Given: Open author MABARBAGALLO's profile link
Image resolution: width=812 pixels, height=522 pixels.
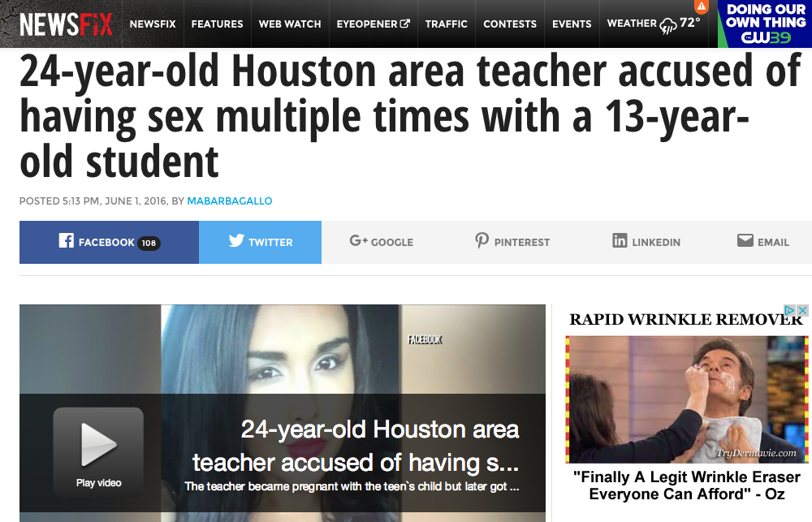Looking at the screenshot, I should [x=230, y=201].
